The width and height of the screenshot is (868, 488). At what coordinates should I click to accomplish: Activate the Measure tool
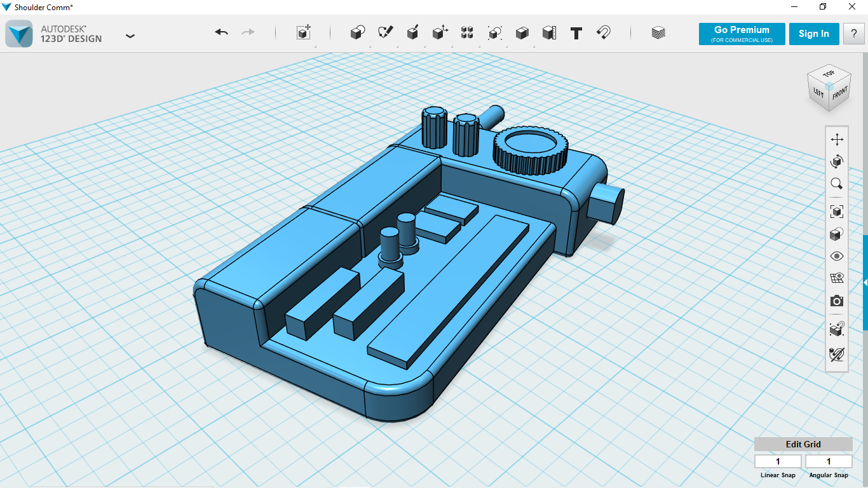pyautogui.click(x=549, y=33)
